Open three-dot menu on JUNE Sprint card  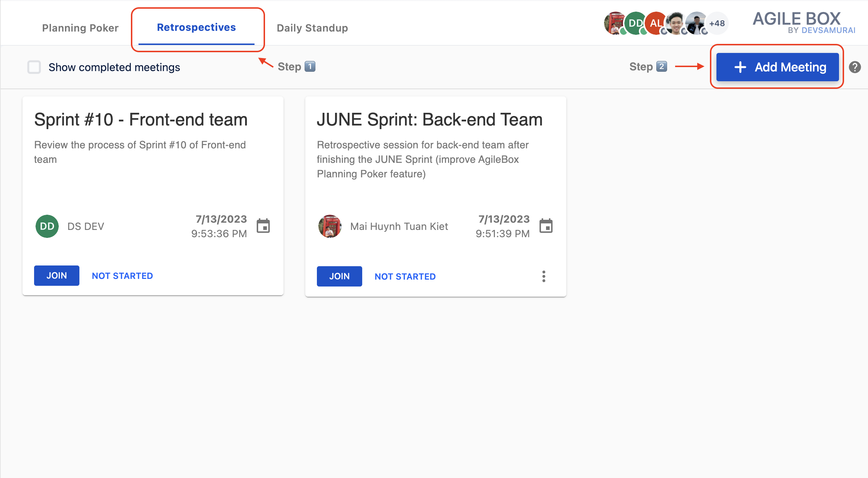[x=543, y=276]
